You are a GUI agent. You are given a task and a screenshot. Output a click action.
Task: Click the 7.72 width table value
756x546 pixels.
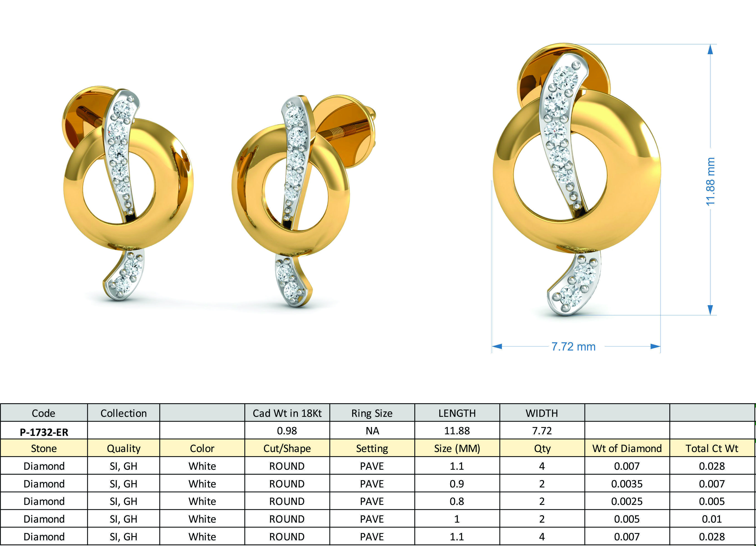click(542, 431)
